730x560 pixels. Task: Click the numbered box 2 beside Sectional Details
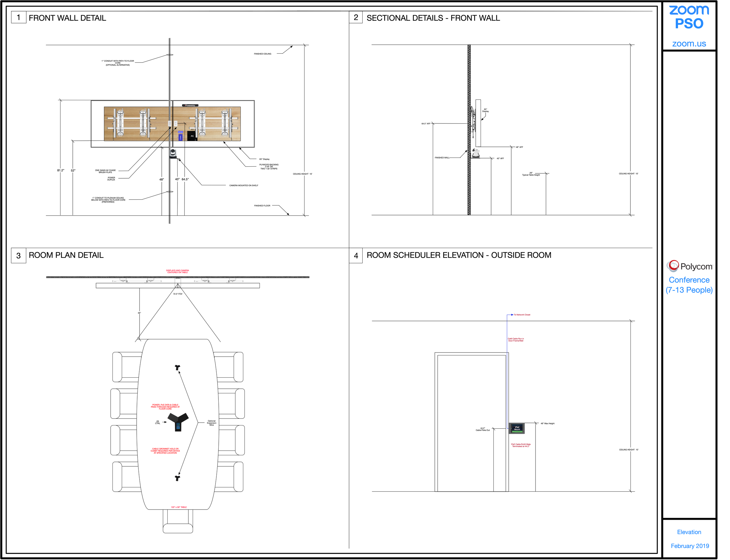coord(355,17)
